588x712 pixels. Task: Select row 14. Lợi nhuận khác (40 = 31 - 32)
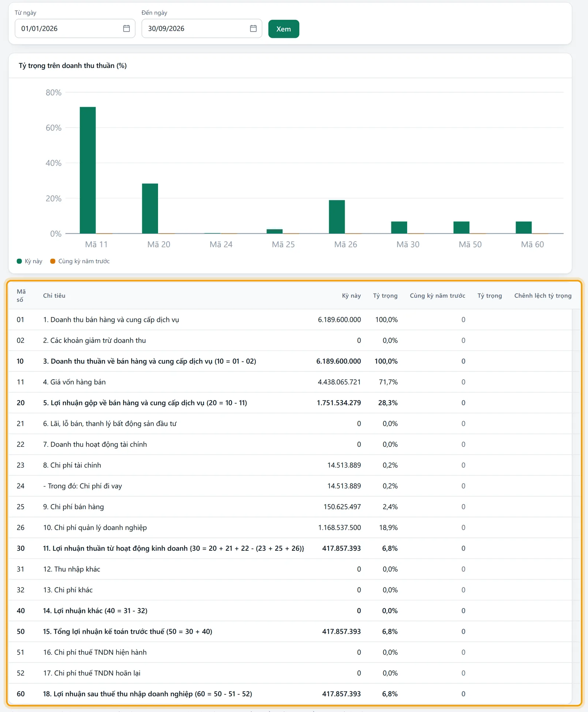click(290, 611)
